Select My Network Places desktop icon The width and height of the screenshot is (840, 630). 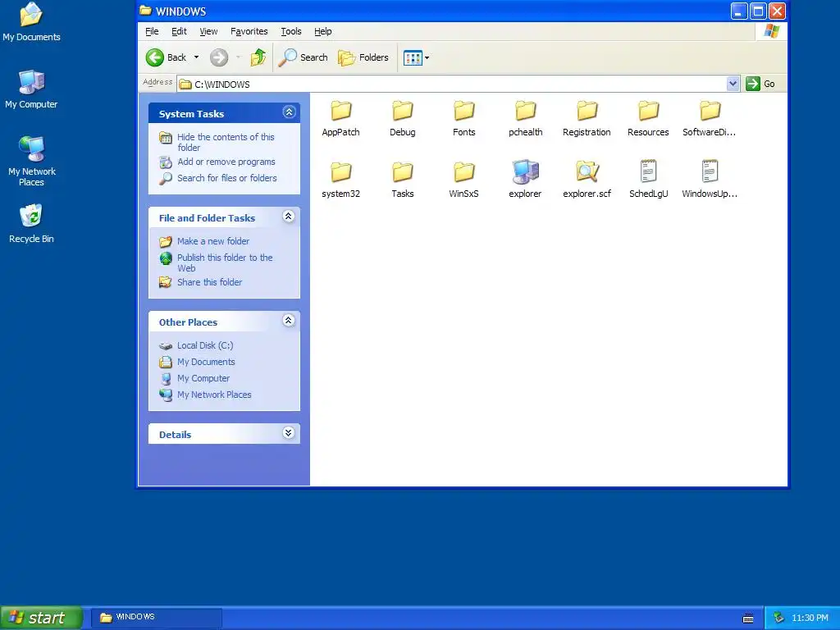click(32, 162)
